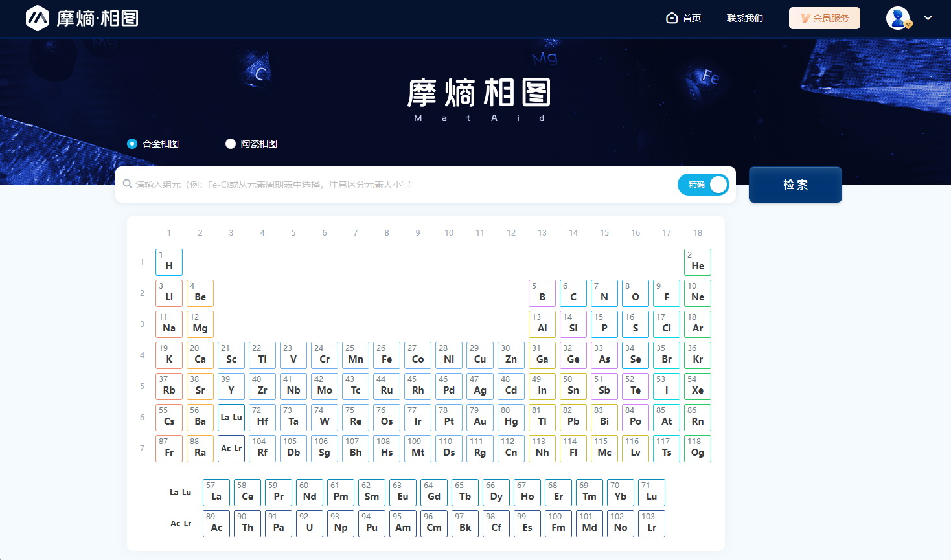Screen dimensions: 951x560
Task: Select the 合金相图 radio option
Action: [x=132, y=144]
